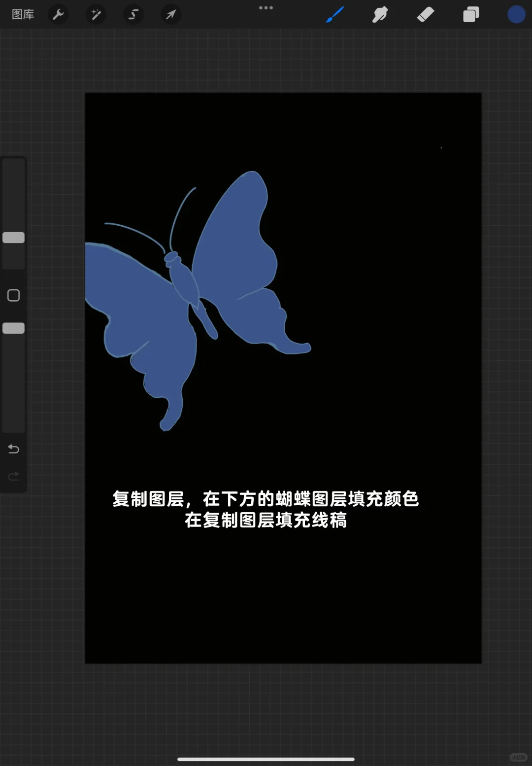The width and height of the screenshot is (532, 766).
Task: Tap the redo arrow
Action: click(x=13, y=476)
